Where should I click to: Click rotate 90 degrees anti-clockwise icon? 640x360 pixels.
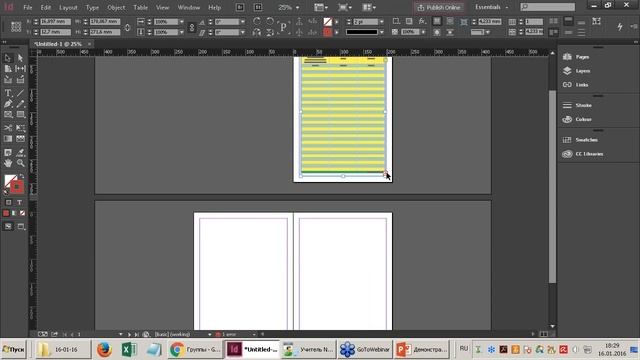[270, 21]
